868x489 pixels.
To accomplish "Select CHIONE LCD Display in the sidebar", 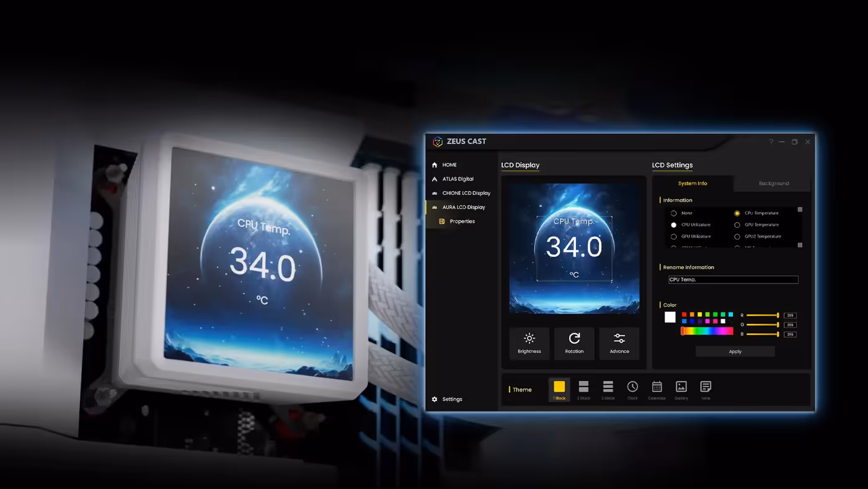I will click(461, 193).
